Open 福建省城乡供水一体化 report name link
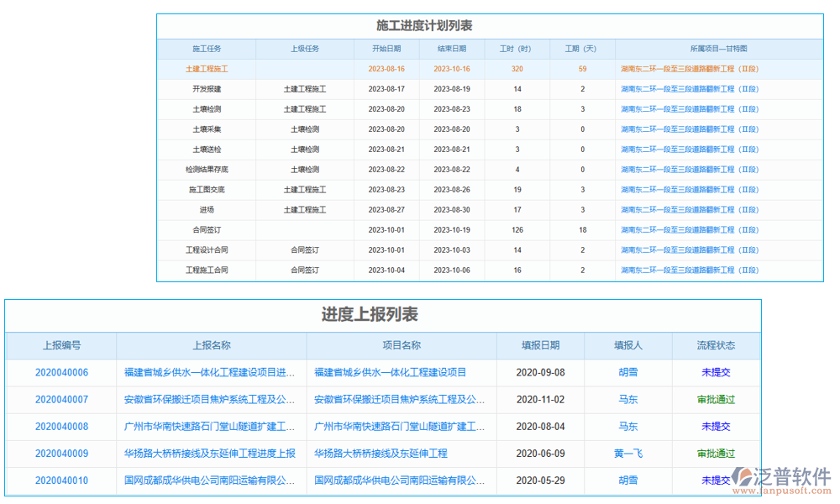Viewport: 840px width, 504px height. 209,373
